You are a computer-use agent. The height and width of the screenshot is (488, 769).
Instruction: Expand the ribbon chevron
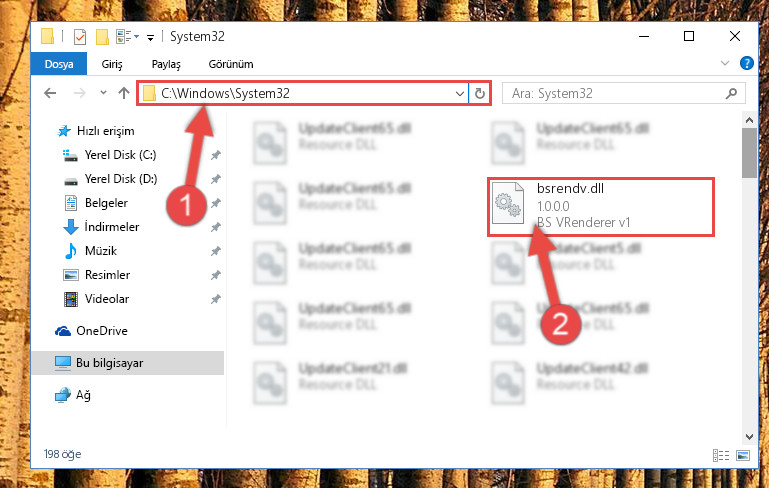725,63
